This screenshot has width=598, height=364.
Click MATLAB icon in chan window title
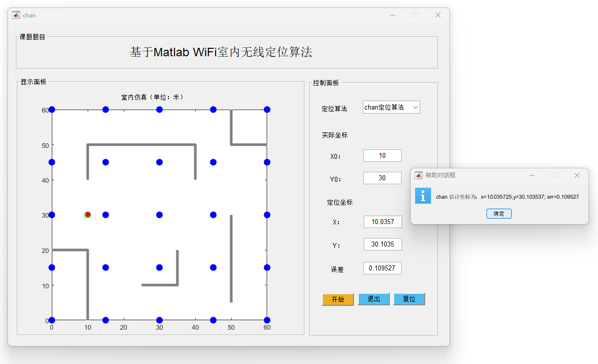(16, 15)
